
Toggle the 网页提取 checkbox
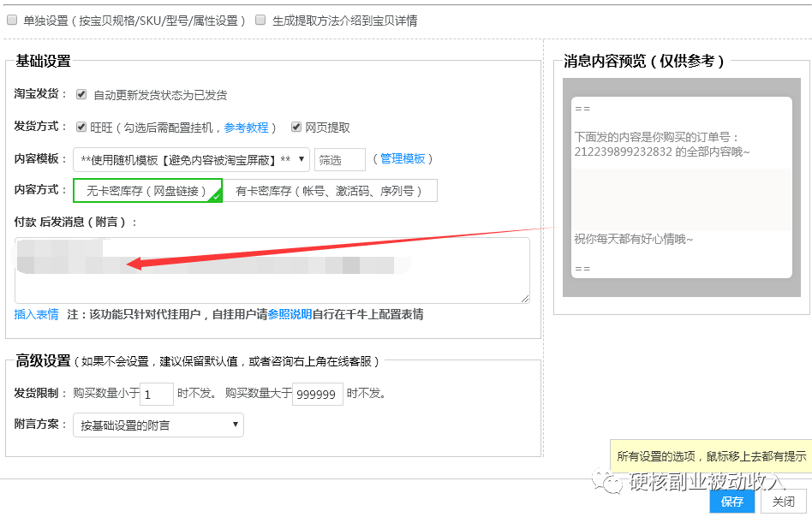click(296, 127)
